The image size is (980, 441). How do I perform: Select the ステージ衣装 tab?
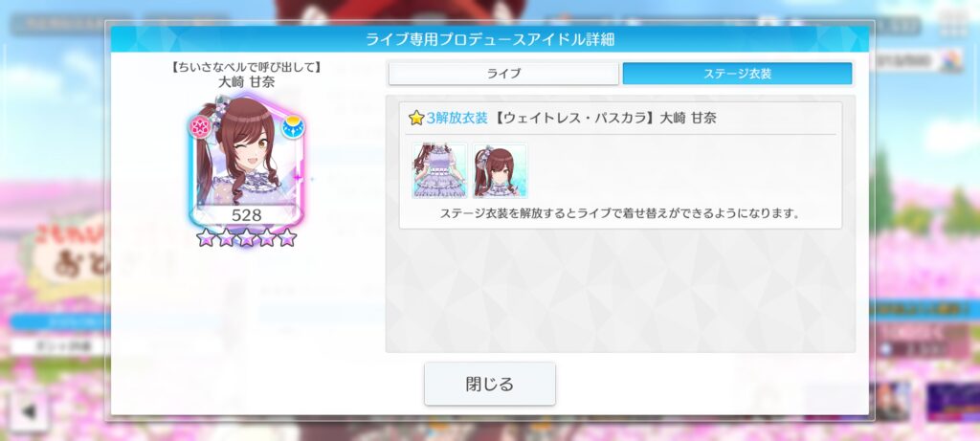tap(738, 74)
